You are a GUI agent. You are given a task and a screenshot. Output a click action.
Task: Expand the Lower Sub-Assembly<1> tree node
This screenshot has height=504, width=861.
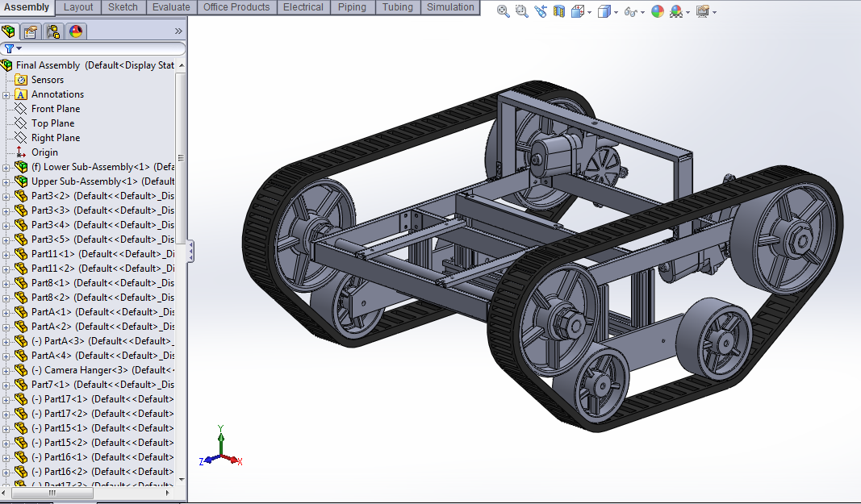point(6,167)
